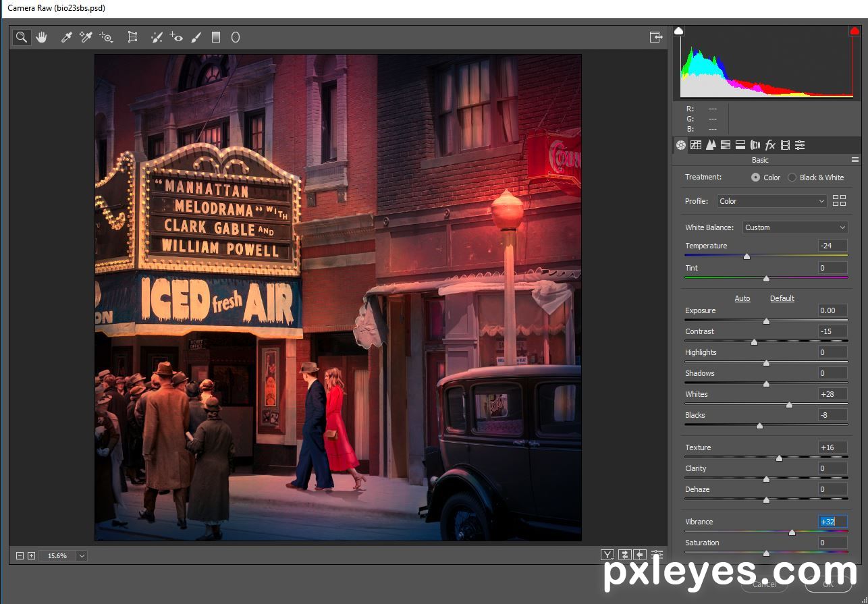Click the Exposure slider handle
The width and height of the screenshot is (868, 604).
(766, 321)
